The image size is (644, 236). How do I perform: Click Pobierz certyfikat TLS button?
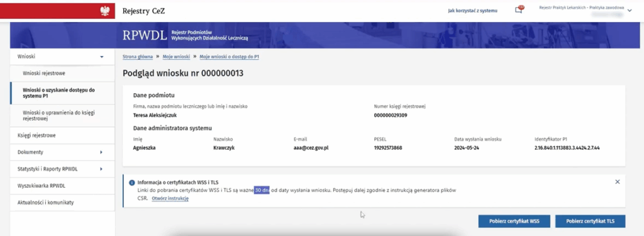pyautogui.click(x=590, y=221)
